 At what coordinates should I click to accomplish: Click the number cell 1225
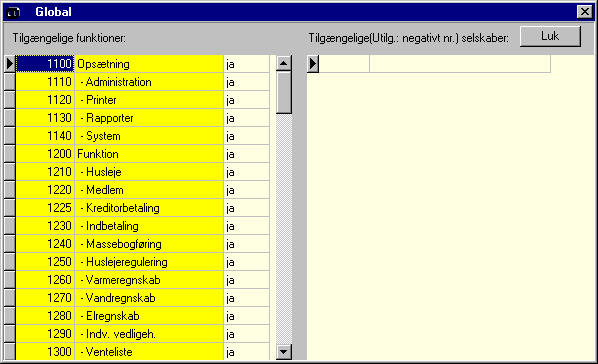tap(45, 208)
